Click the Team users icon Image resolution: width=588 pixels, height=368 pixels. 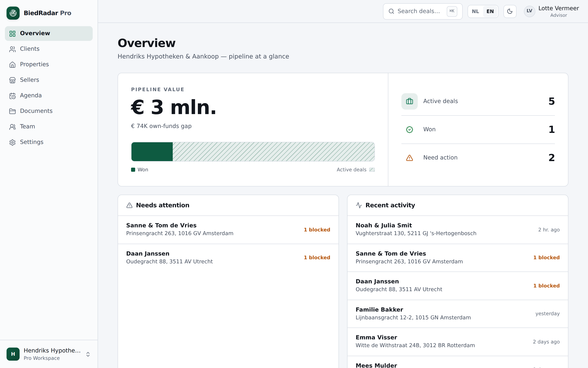[x=12, y=127]
